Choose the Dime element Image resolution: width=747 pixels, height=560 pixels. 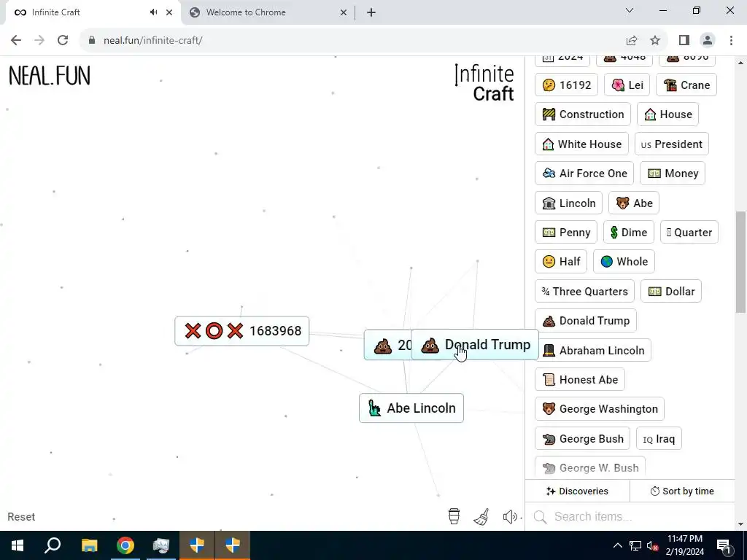point(629,233)
